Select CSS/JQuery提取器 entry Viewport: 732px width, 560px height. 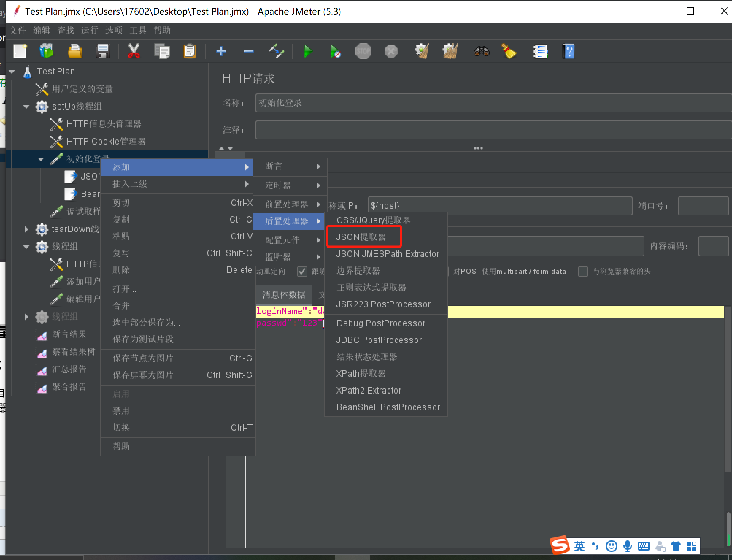point(386,220)
